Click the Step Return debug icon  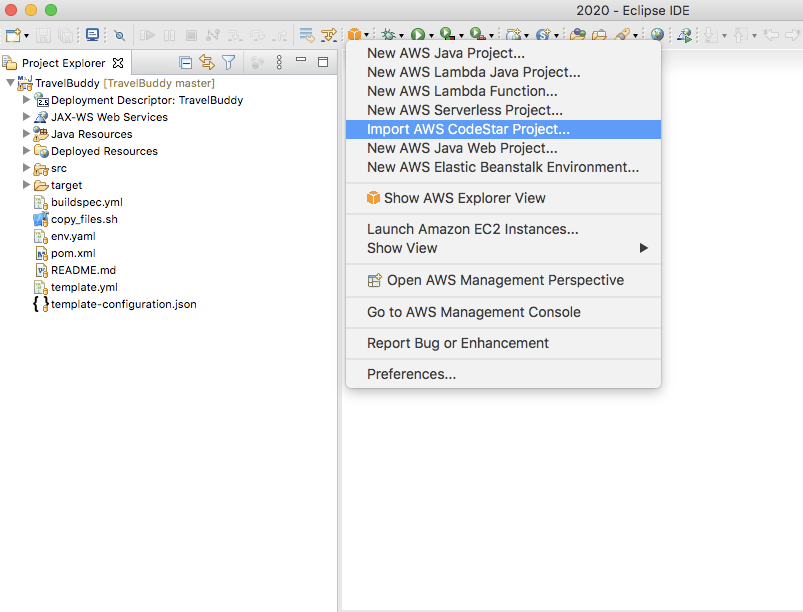pyautogui.click(x=280, y=35)
